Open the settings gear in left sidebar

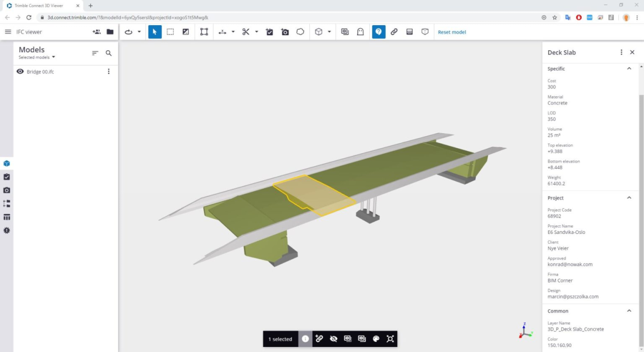coord(7,230)
